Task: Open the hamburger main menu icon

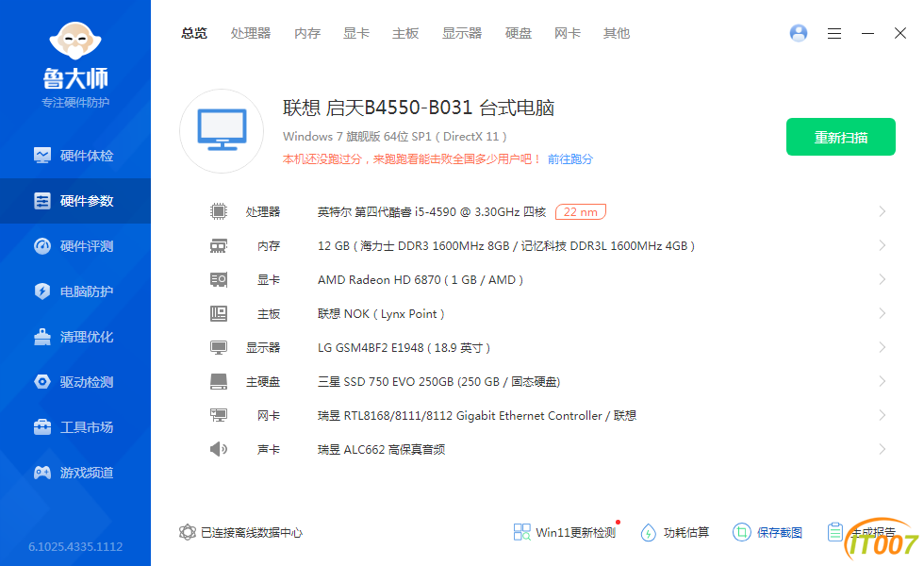Action: (x=834, y=33)
